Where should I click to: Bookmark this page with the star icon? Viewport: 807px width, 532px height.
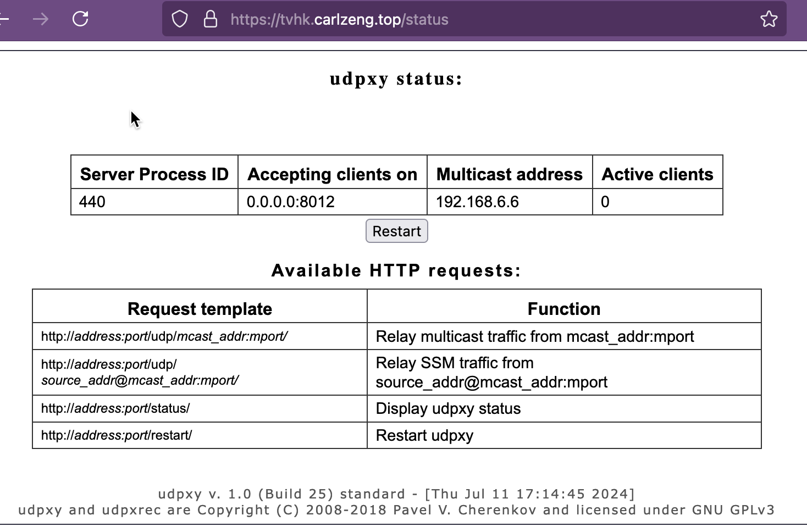coord(769,19)
